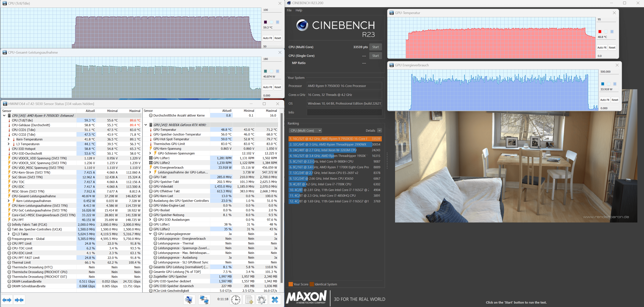
Task: Click the blue X close-sensors icon in HWiNFO toolbar
Action: [275, 299]
